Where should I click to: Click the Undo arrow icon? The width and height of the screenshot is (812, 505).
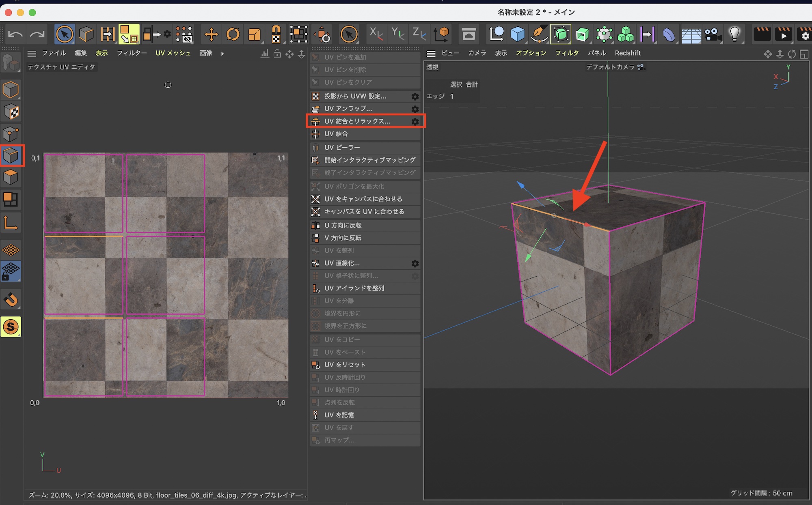(x=15, y=34)
